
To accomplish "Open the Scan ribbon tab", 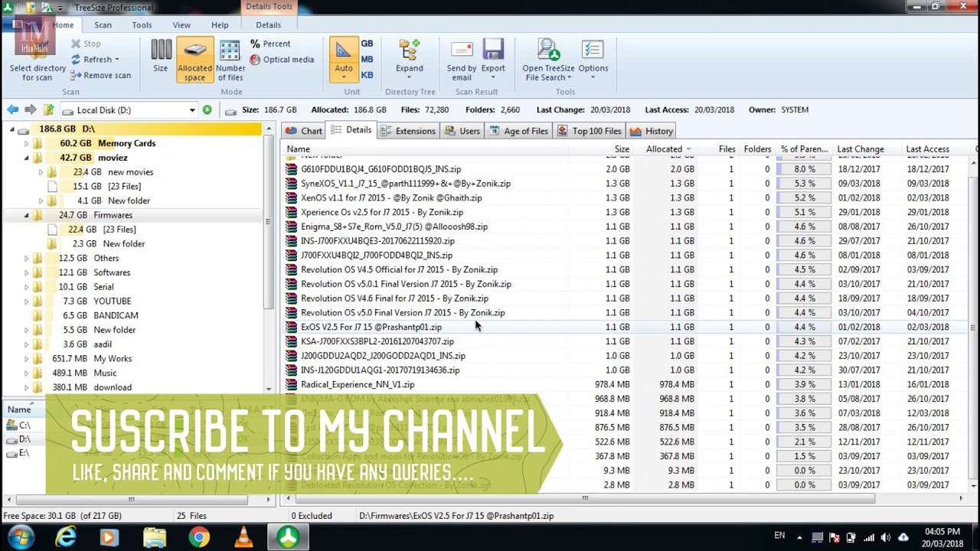I will (103, 24).
